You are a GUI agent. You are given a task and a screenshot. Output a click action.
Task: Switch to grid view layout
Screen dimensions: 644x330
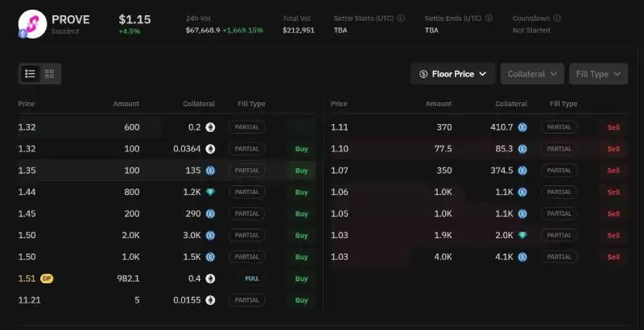tap(50, 74)
